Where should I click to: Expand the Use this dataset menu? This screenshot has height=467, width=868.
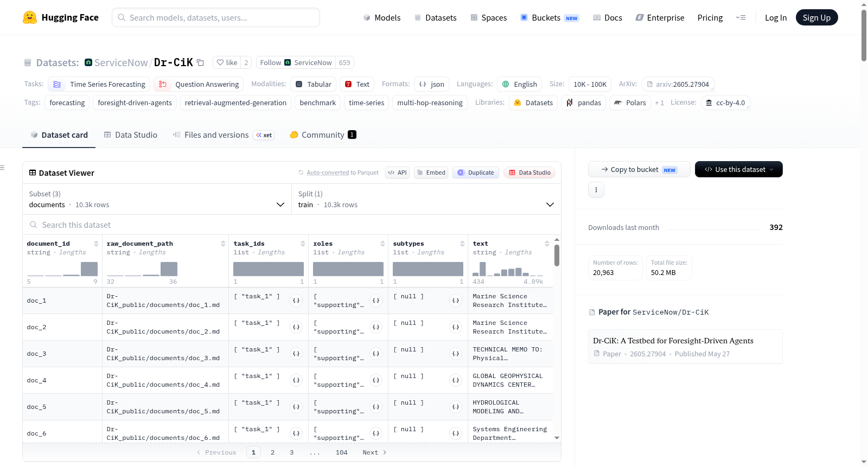738,169
